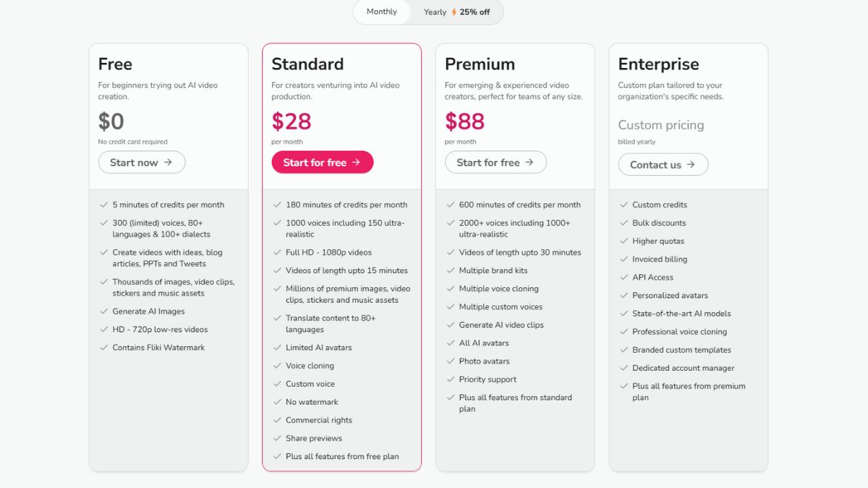Click checkmark next to Voice cloning

(x=277, y=366)
